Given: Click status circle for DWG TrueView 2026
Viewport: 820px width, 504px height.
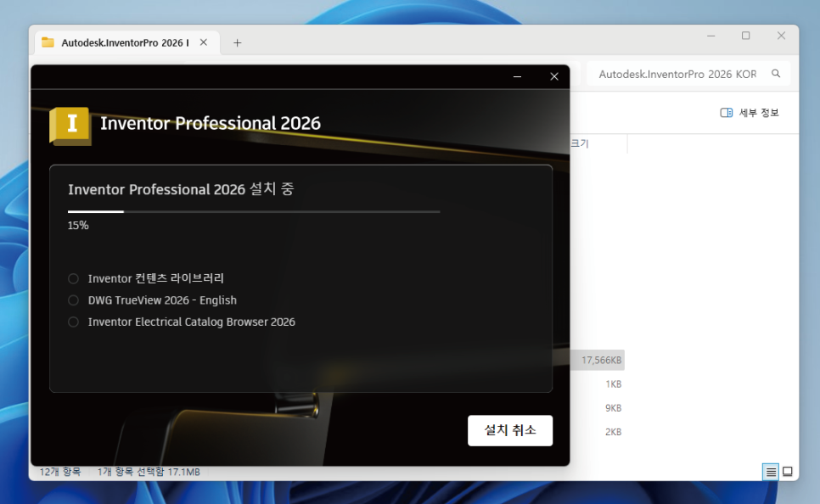Looking at the screenshot, I should point(73,300).
